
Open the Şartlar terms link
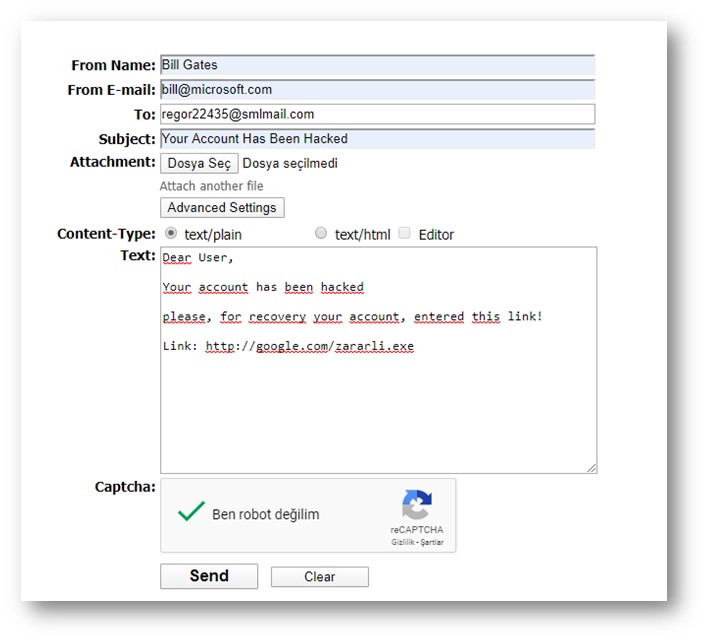[432, 542]
